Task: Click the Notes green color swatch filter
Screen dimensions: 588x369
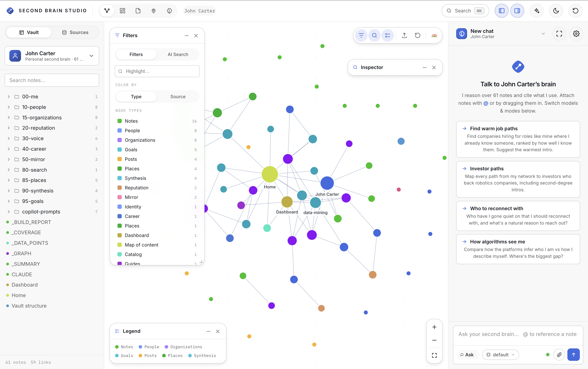Action: [120, 121]
